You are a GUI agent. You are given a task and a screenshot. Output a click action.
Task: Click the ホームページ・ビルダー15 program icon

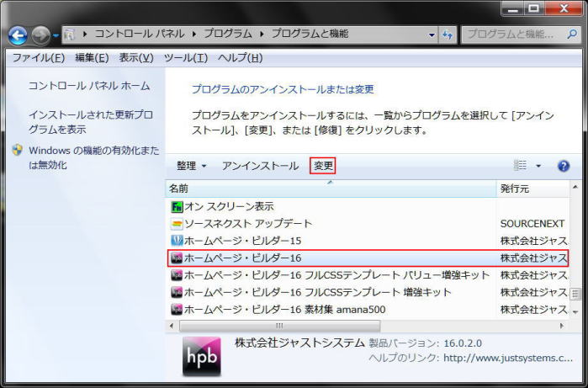(x=177, y=241)
